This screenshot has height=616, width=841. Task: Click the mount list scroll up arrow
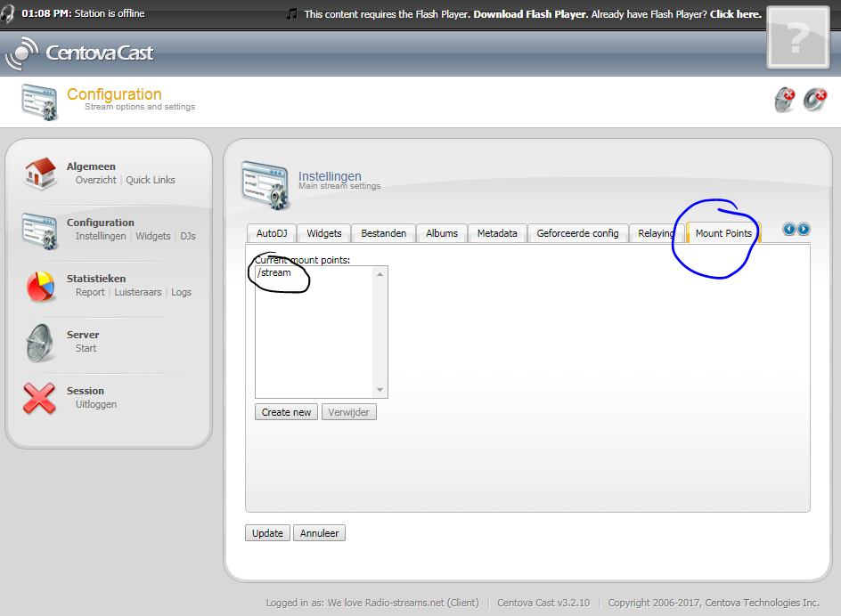[x=380, y=274]
